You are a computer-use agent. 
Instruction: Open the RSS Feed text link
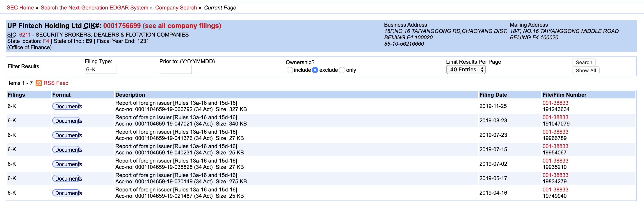[x=56, y=83]
